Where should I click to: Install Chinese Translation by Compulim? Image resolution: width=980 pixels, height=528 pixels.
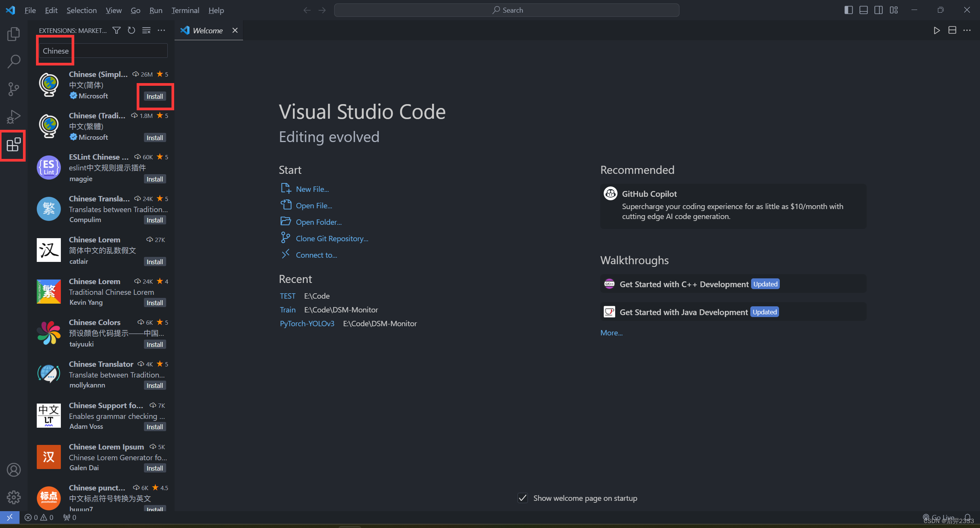tap(155, 220)
